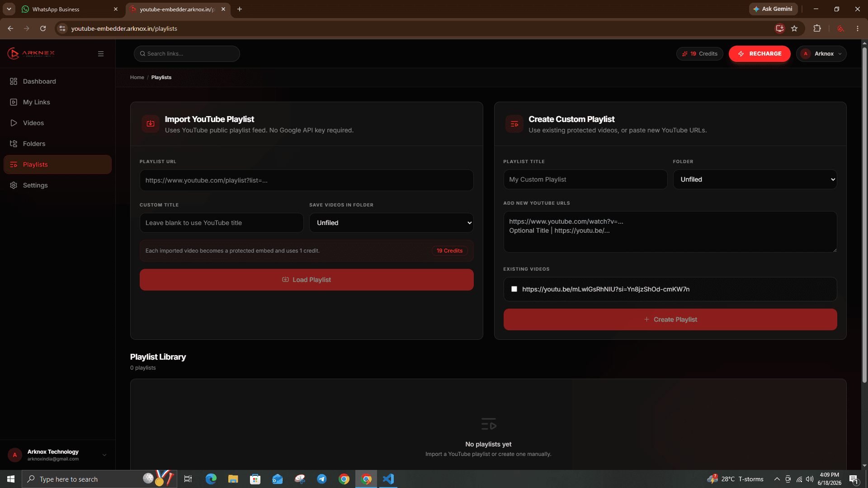Screen dimensions: 868x488
Task: Open Microsoft Store from the taskbar
Action: click(x=255, y=479)
